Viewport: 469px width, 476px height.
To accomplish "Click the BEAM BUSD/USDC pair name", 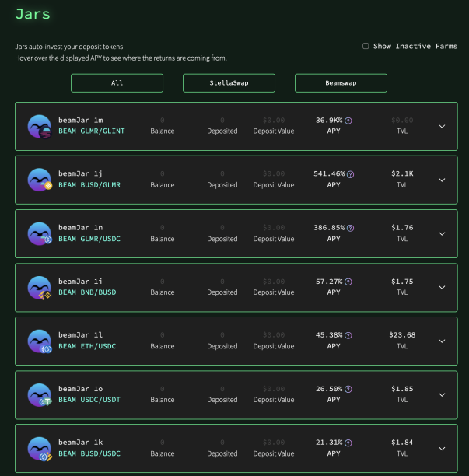I will [x=89, y=454].
